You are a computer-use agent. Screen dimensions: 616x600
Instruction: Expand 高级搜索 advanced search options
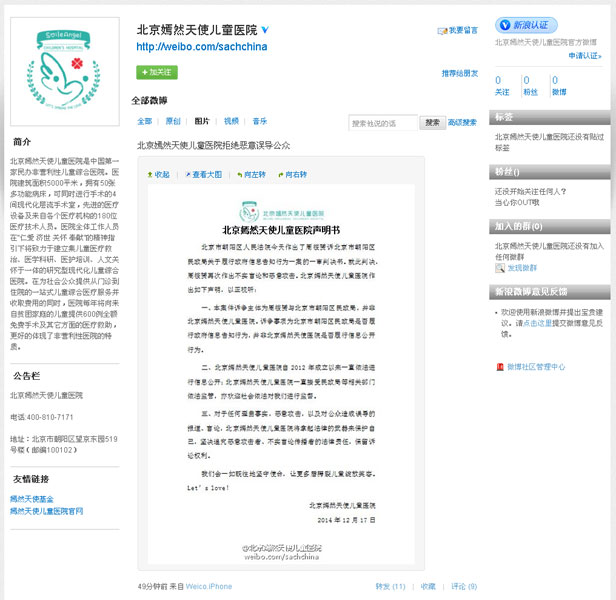pos(463,122)
